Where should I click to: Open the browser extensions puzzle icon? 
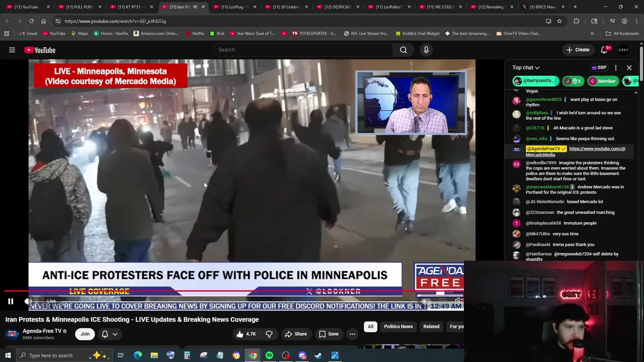coord(577,21)
